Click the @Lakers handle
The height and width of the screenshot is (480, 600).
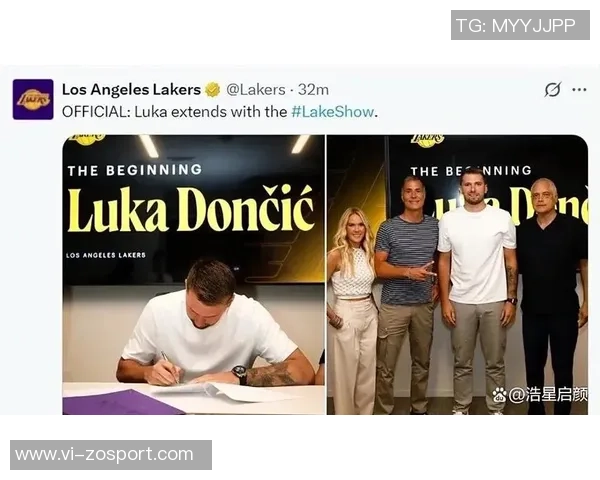[x=256, y=90]
